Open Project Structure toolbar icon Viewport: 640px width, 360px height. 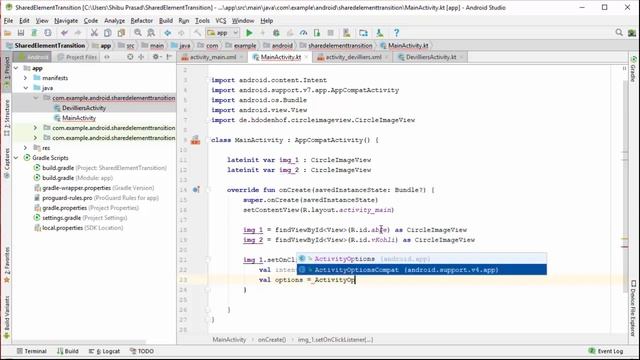coord(363,33)
